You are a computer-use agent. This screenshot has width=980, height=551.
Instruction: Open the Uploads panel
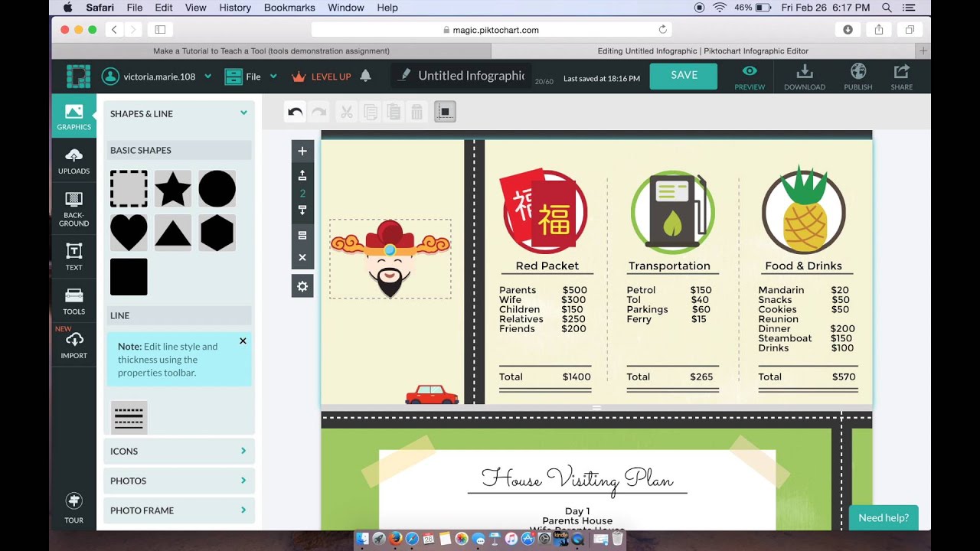click(73, 161)
